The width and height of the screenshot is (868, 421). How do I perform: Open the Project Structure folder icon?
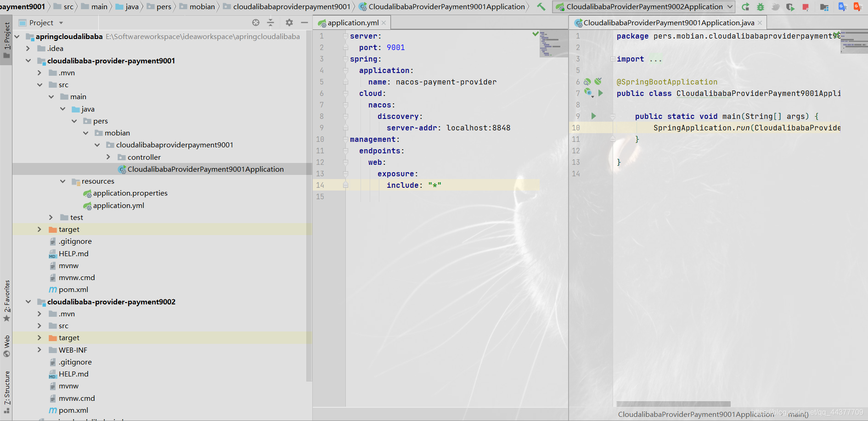point(824,7)
